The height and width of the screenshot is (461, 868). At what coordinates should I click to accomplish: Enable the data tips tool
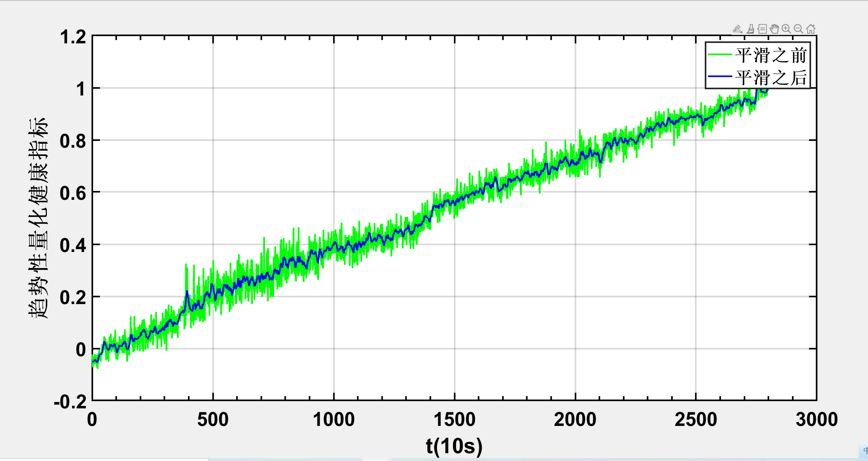[x=762, y=29]
